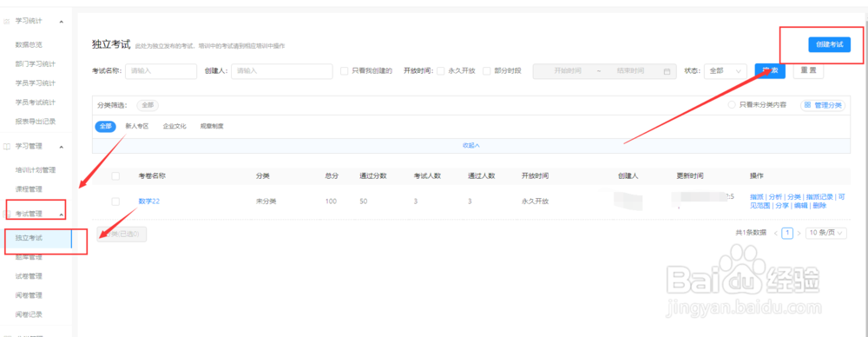This screenshot has width=868, height=337.
Task: Click the 创建考试 button
Action: (829, 45)
